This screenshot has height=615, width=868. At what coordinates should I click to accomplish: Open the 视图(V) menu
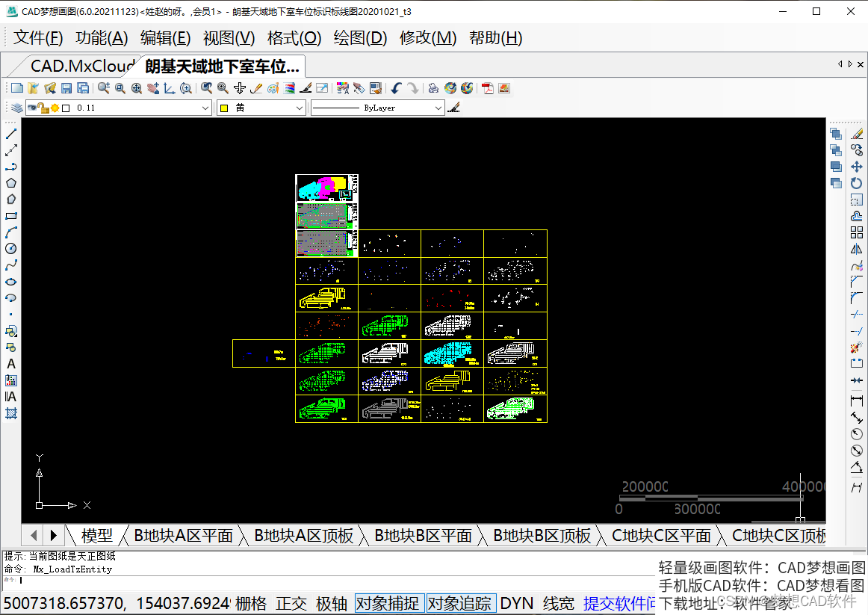point(229,37)
